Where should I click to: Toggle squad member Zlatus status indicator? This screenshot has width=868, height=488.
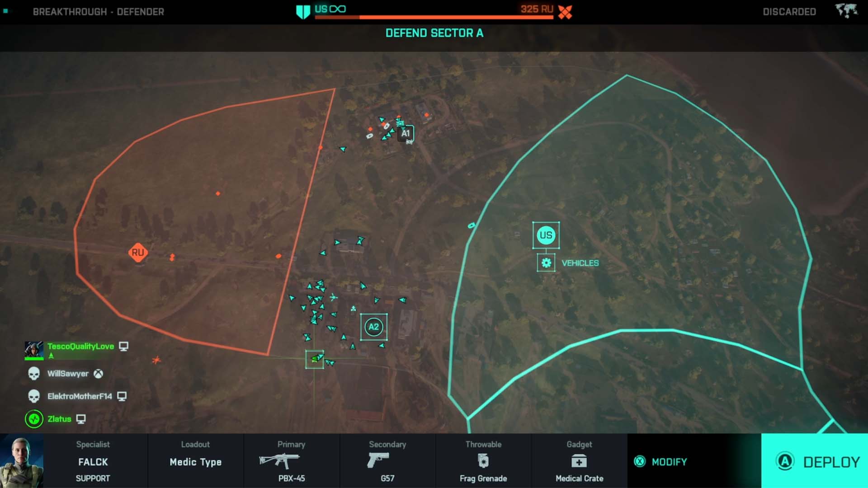tap(33, 419)
